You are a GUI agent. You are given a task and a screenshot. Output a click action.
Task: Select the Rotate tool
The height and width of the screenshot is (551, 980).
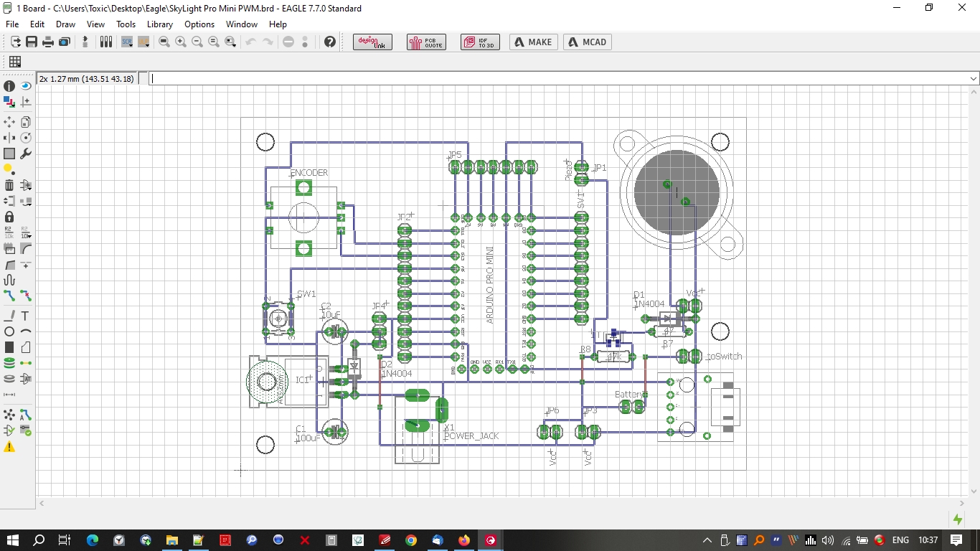[26, 138]
